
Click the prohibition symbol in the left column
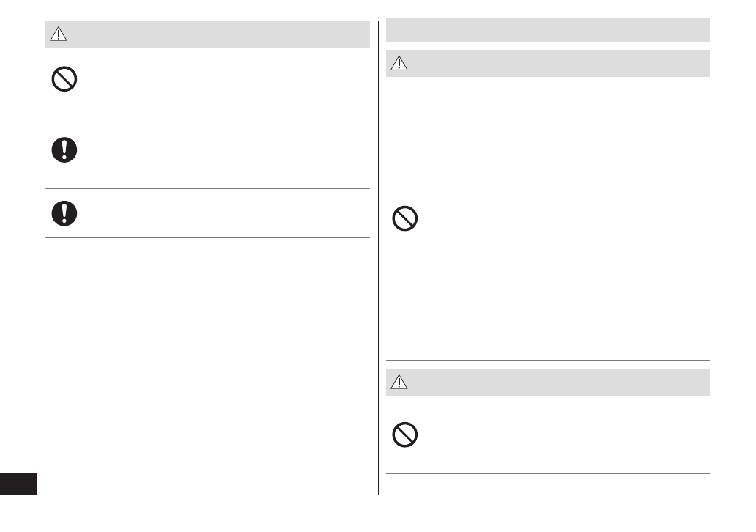[x=64, y=79]
